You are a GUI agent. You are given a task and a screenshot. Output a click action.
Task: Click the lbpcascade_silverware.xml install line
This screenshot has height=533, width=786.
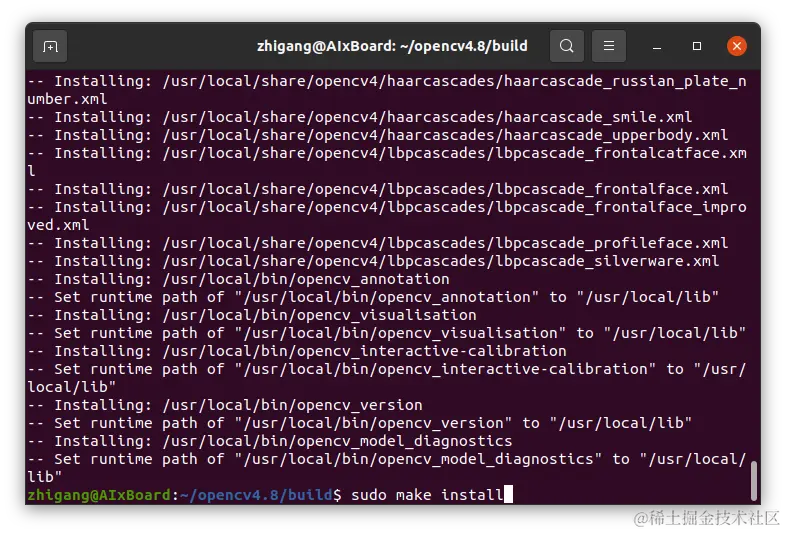(373, 261)
